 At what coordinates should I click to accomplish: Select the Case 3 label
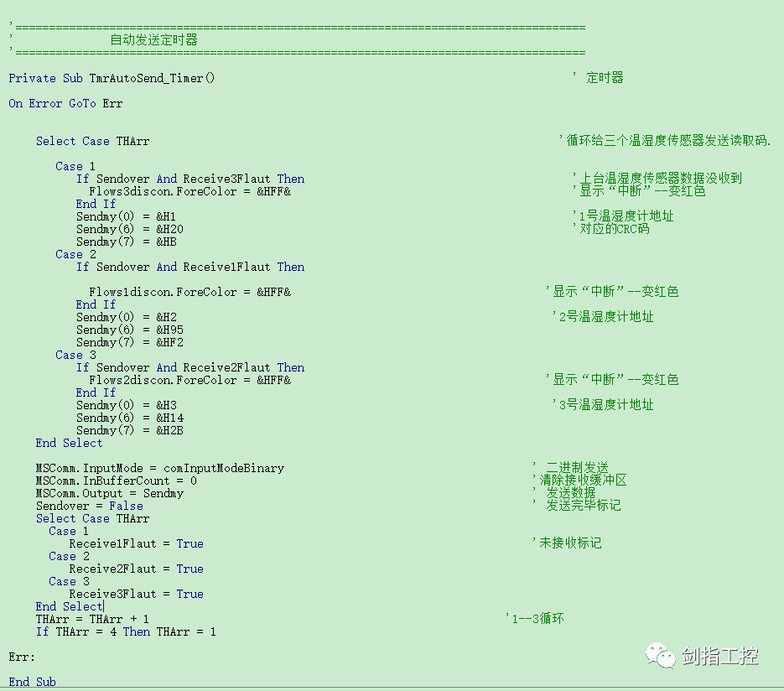(x=75, y=355)
